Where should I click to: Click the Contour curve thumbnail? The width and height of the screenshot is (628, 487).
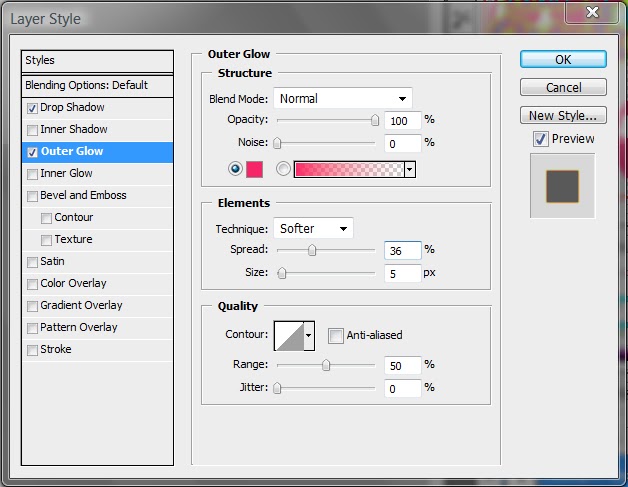tap(289, 336)
